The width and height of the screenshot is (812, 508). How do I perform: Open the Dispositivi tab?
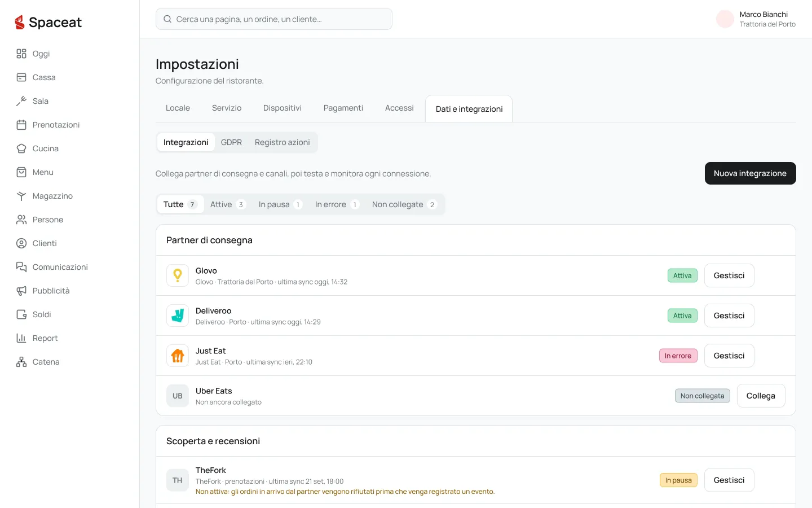pyautogui.click(x=283, y=108)
